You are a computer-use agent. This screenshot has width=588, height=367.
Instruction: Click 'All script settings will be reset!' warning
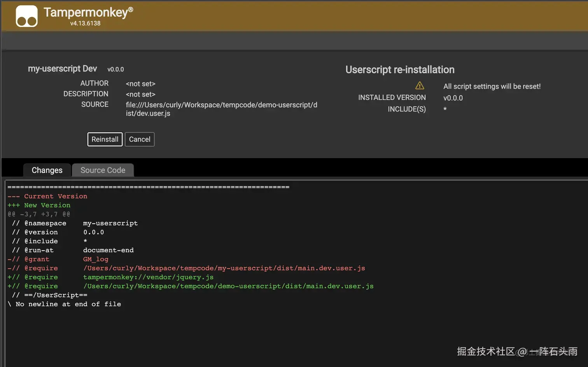click(x=492, y=86)
